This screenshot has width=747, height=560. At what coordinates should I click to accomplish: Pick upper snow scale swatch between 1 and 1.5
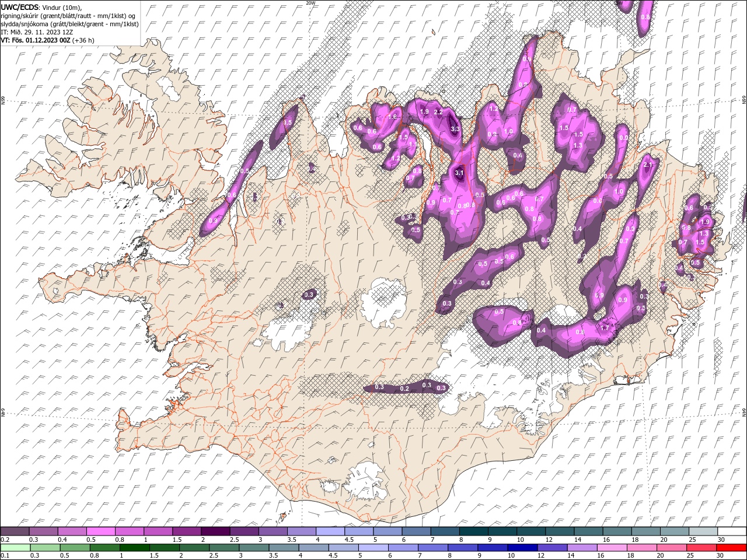pyautogui.click(x=158, y=531)
